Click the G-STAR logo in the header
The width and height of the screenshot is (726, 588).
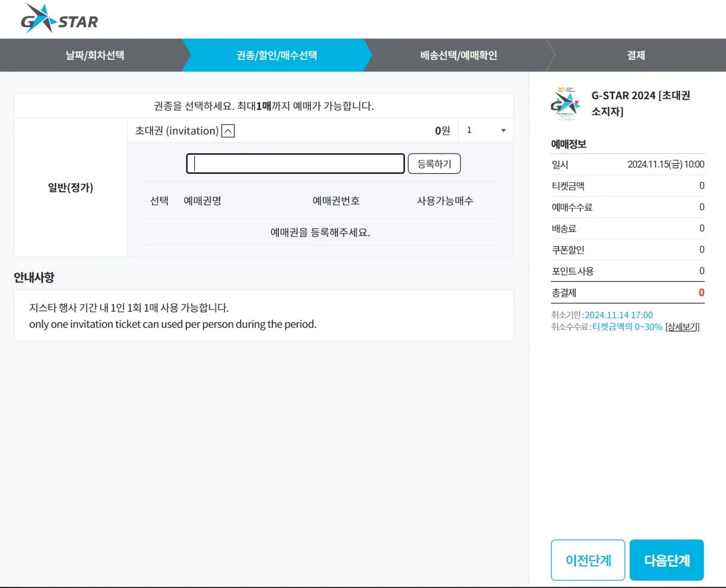pos(60,19)
